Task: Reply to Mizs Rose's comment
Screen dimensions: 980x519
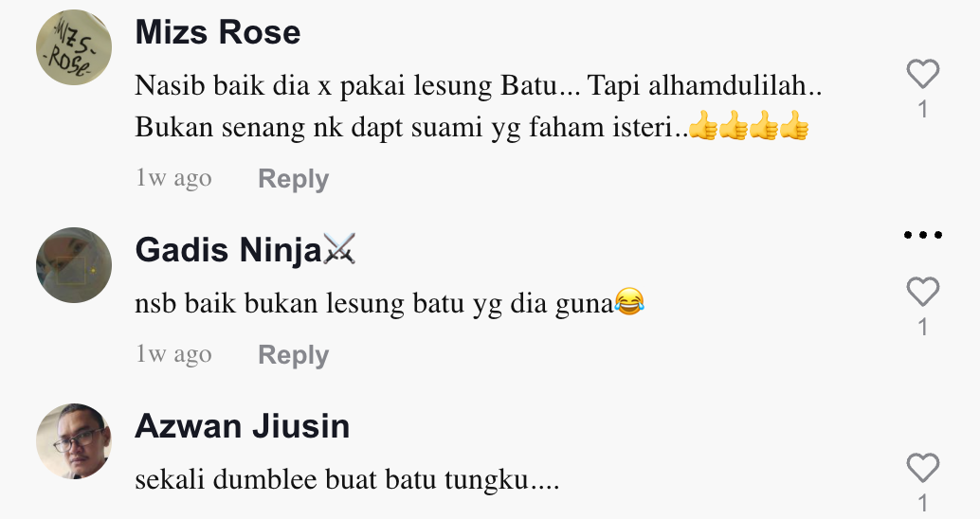Action: pyautogui.click(x=293, y=179)
